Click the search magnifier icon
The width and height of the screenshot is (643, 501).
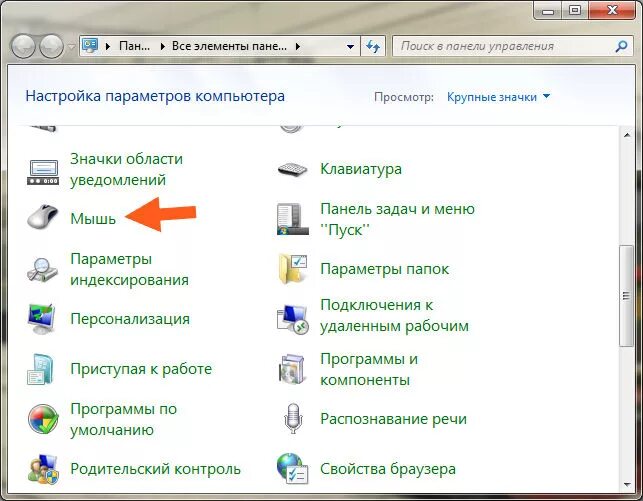coord(621,46)
